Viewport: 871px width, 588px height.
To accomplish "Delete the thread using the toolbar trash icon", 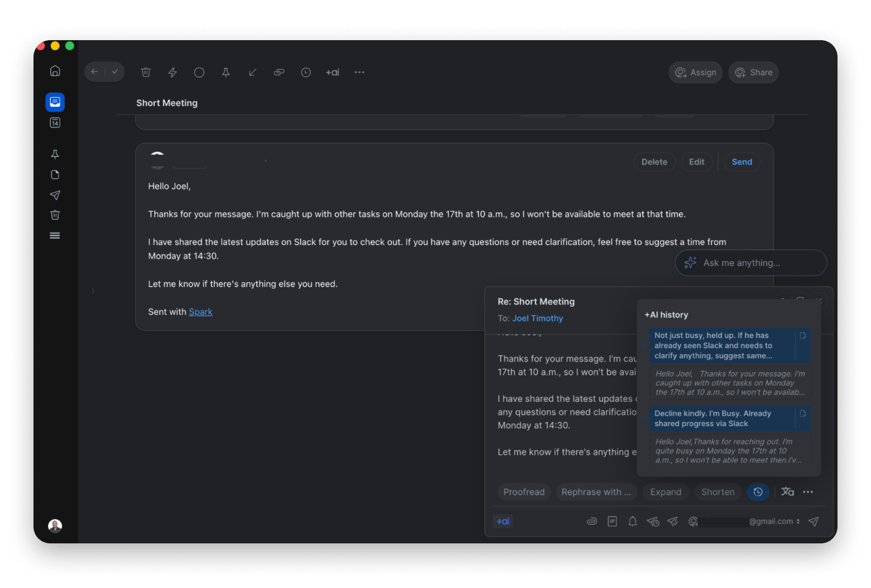I will click(x=146, y=72).
